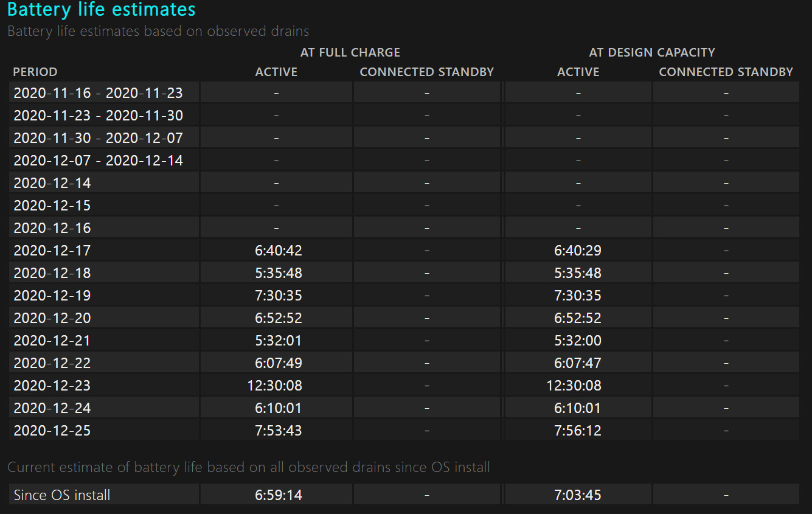Click the 2020-12-19 date cell

[x=52, y=296]
